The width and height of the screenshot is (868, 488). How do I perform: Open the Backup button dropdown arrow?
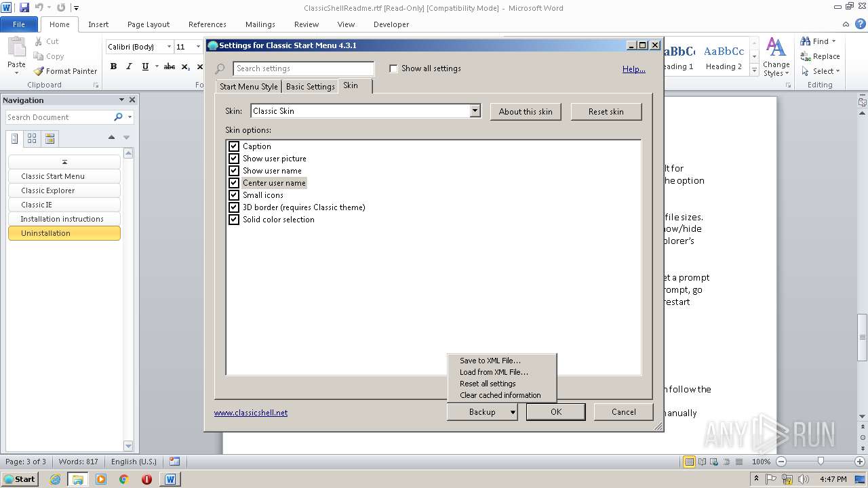click(x=513, y=412)
